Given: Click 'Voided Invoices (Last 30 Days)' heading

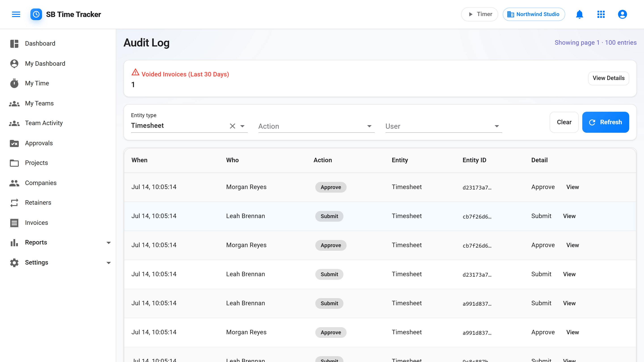Looking at the screenshot, I should 185,74.
